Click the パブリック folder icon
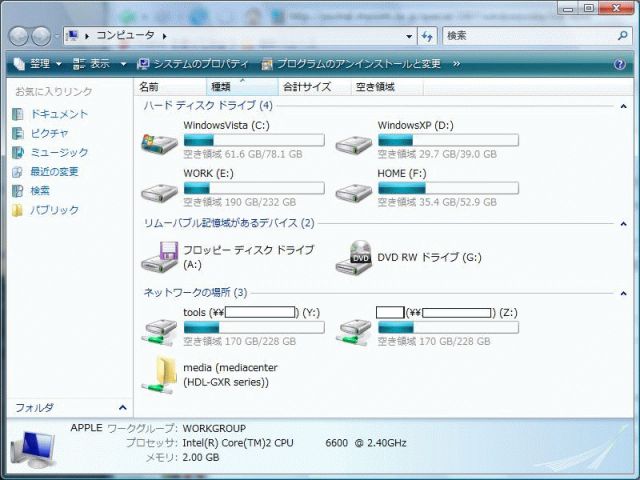Image resolution: width=640 pixels, height=480 pixels. pos(18,210)
